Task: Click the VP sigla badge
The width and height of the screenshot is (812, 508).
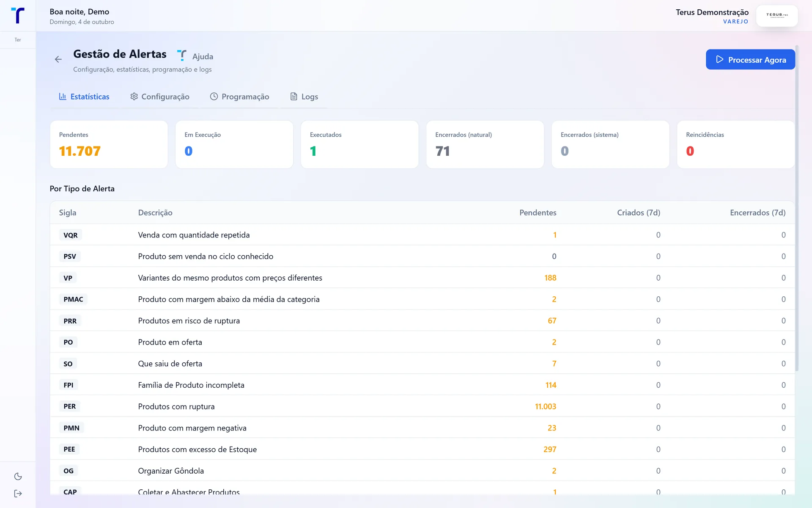Action: (x=68, y=278)
